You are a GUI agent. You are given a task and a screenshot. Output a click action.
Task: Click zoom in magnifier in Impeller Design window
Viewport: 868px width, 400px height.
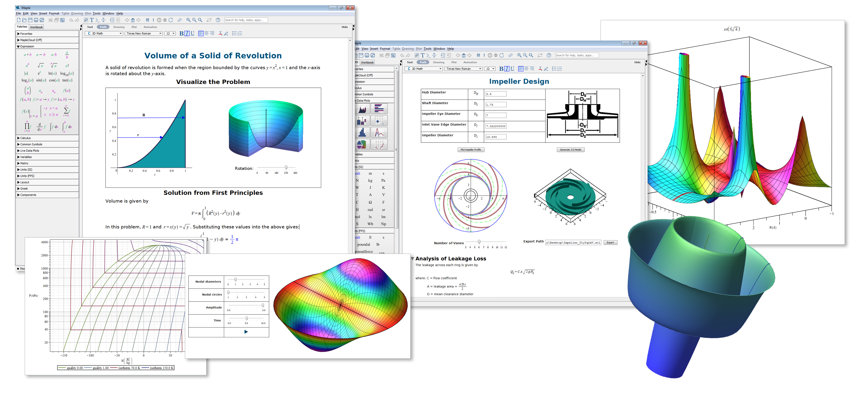(x=519, y=55)
